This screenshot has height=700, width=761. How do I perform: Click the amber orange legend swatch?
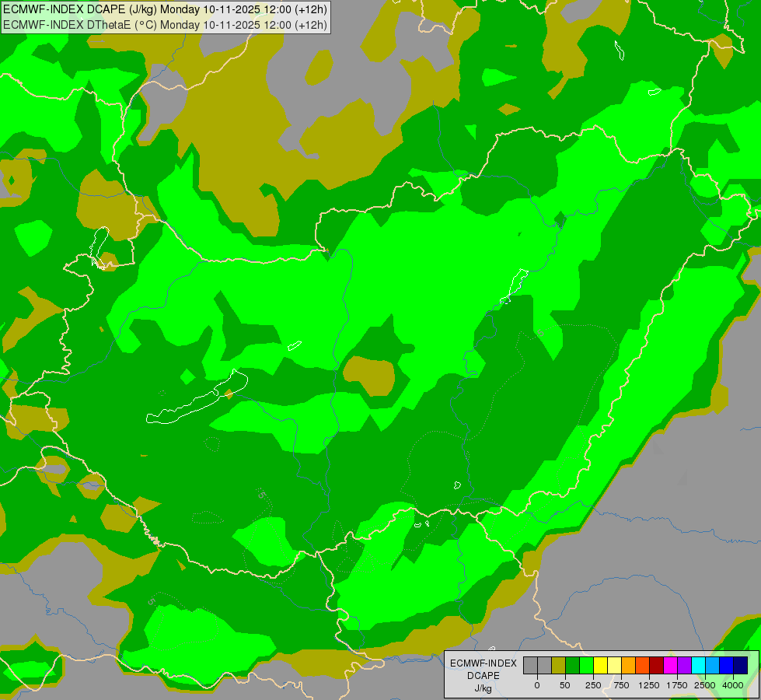click(x=629, y=665)
